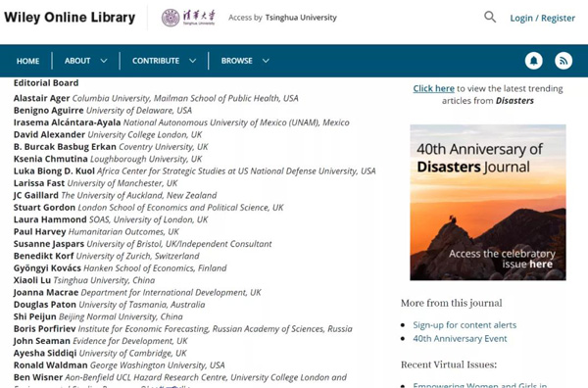Follow the 'Click here' trending articles link

[433, 88]
